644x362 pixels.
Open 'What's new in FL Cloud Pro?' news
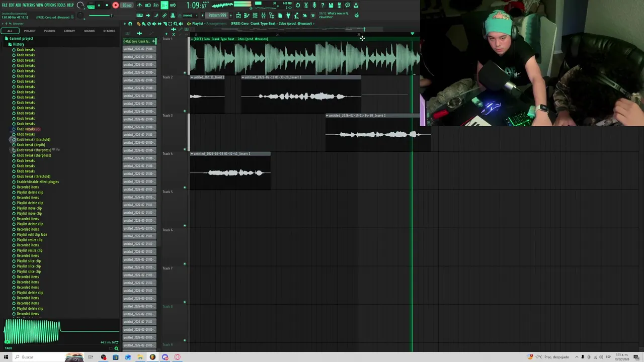334,15
